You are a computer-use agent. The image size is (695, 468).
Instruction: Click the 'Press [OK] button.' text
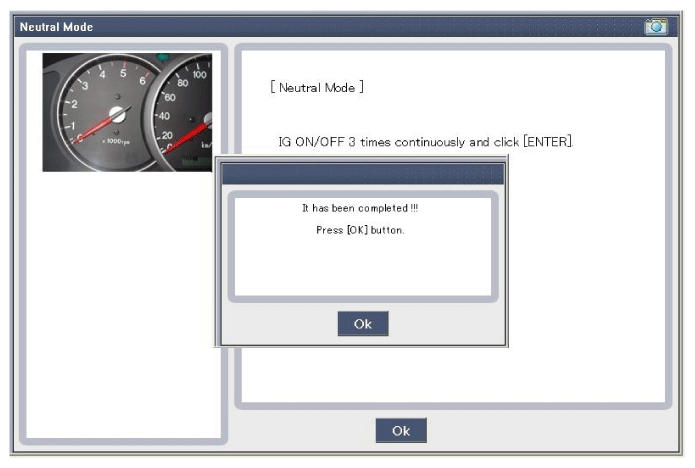tap(361, 230)
